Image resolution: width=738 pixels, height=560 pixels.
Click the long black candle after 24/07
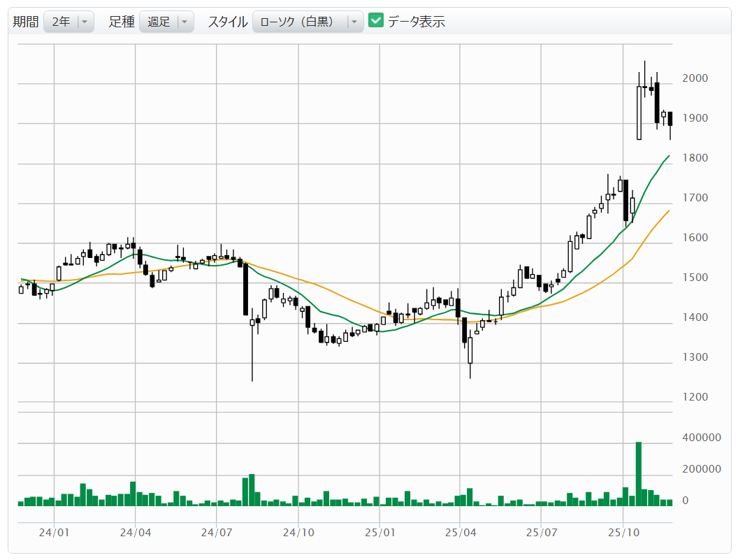pos(245,289)
